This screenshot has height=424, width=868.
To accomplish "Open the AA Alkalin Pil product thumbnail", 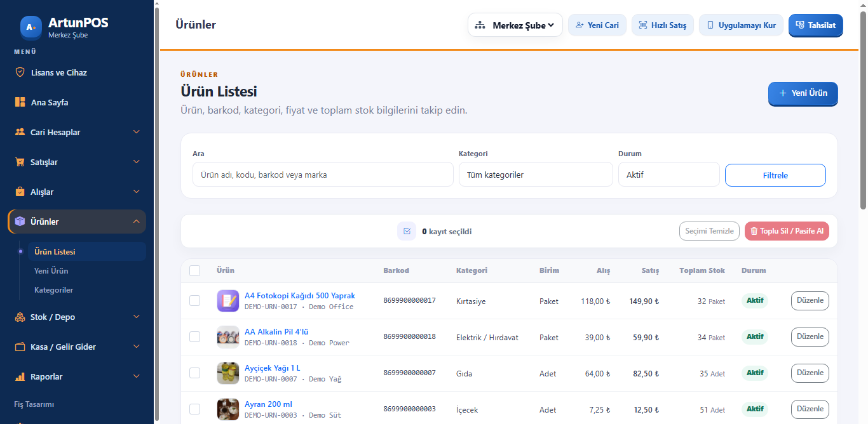I will click(228, 336).
